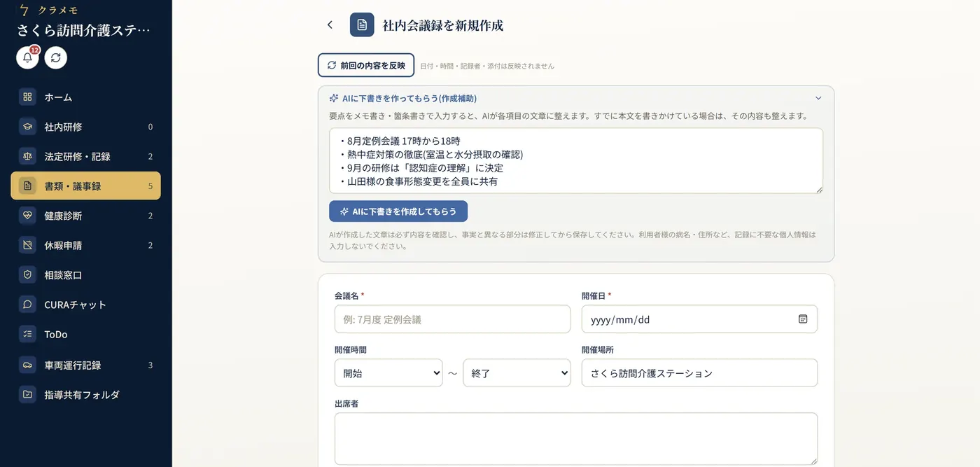Open 相談窓口 menu item
This screenshot has height=467, width=980.
[x=85, y=275]
